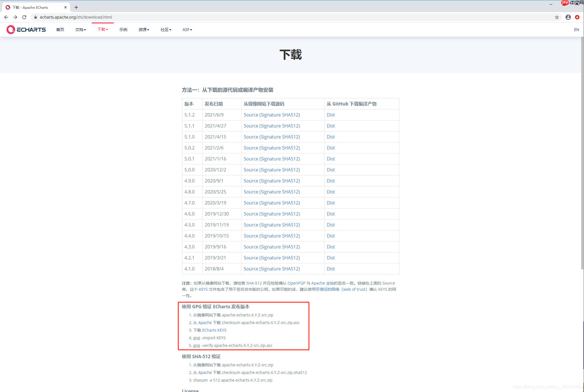Open Signature link for version 5.1.2
The height and width of the screenshot is (392, 584).
tap(270, 115)
